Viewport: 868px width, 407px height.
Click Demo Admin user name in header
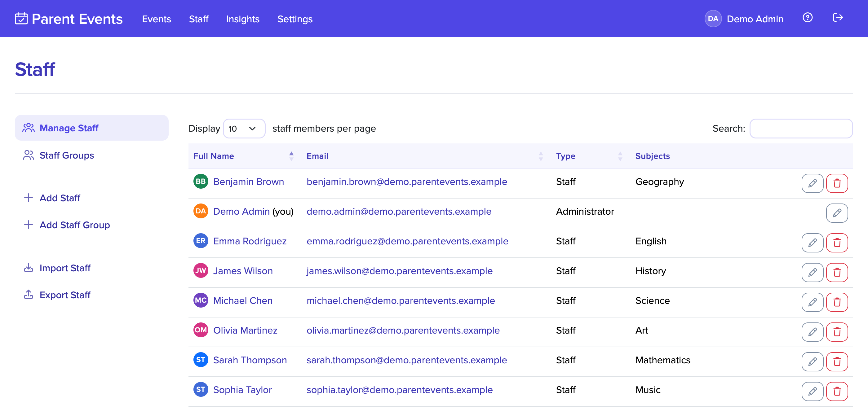pyautogui.click(x=755, y=19)
